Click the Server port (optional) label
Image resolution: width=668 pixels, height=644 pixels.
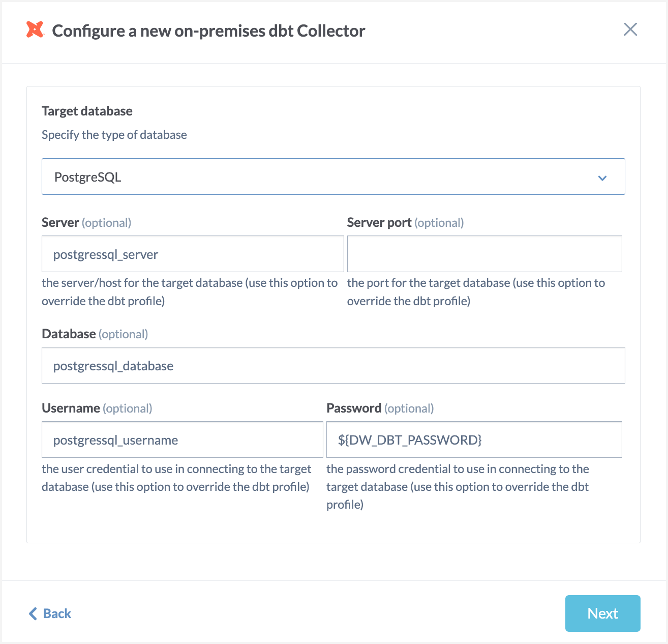(x=405, y=223)
